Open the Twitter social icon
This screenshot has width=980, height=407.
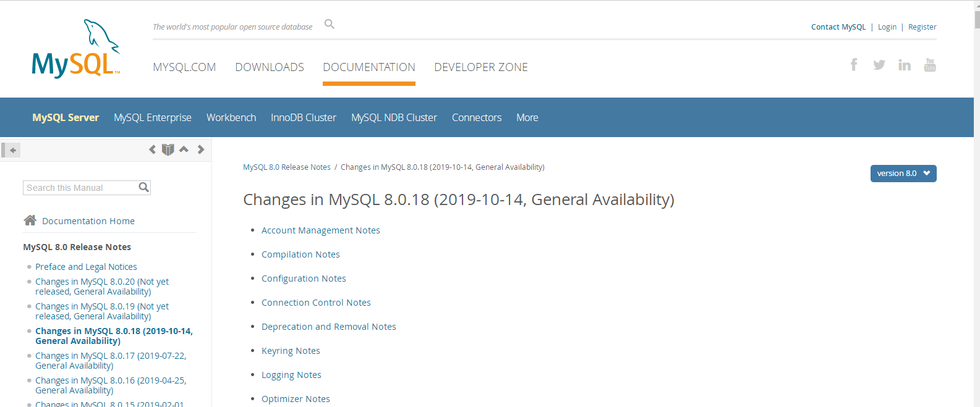tap(879, 65)
